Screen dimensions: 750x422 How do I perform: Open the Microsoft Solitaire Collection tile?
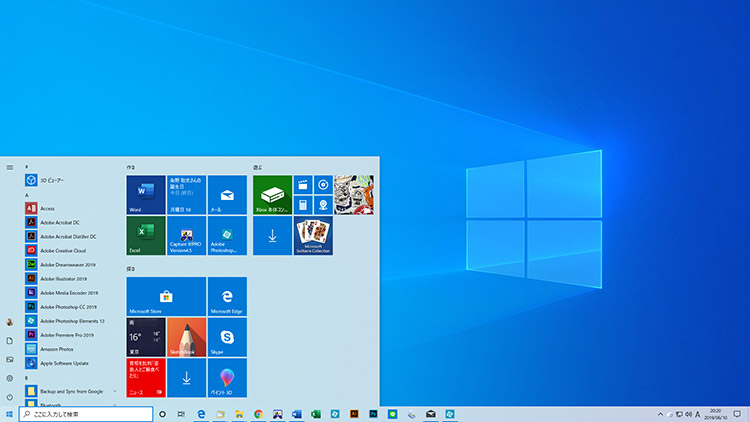(313, 236)
